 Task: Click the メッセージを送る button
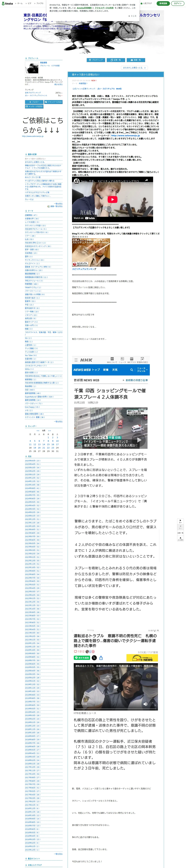tap(34, 106)
